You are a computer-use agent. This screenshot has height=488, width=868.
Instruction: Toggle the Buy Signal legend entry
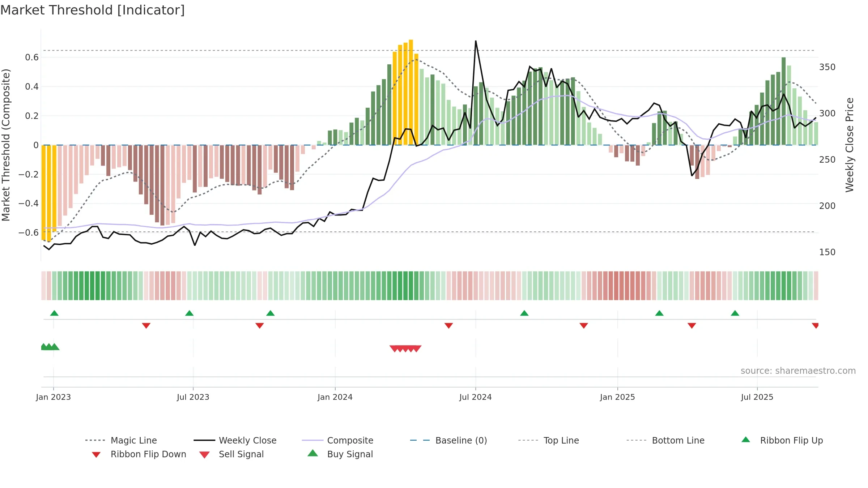(x=340, y=454)
